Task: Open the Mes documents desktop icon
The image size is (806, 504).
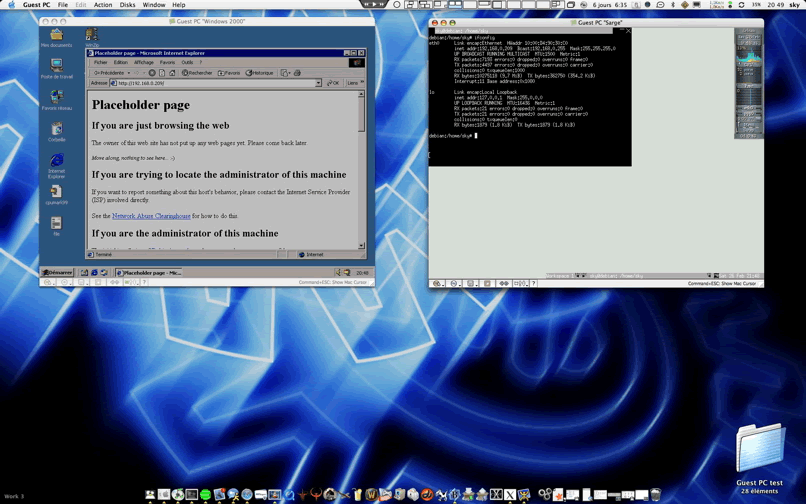Action: [x=56, y=36]
